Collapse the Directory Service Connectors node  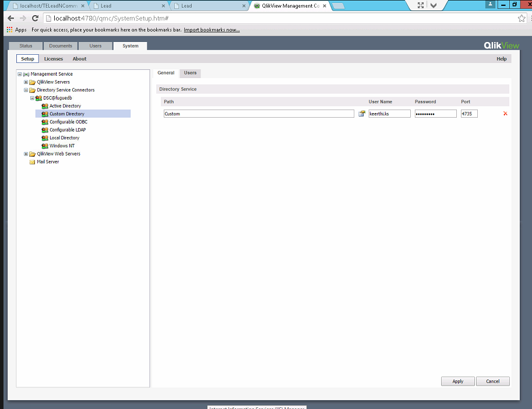tap(26, 90)
